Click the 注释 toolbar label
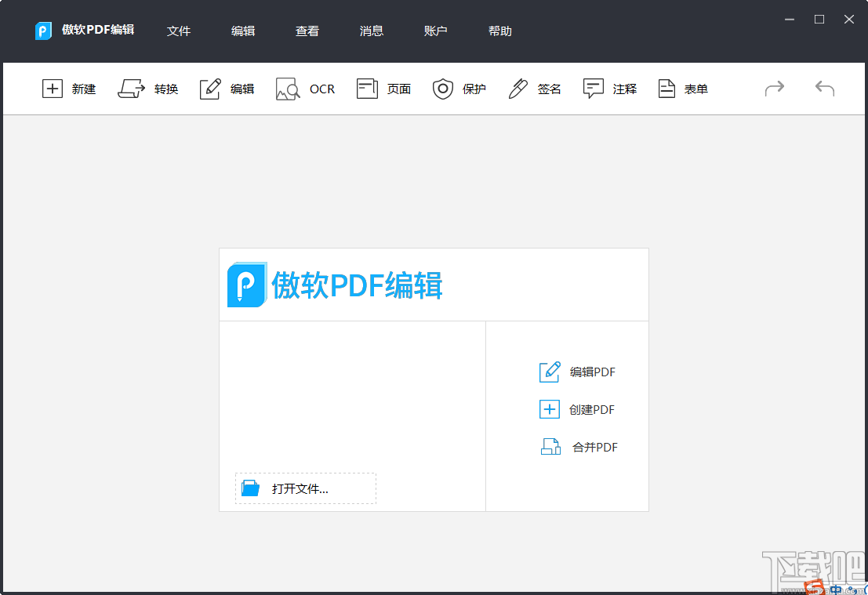This screenshot has width=868, height=595. (x=624, y=89)
